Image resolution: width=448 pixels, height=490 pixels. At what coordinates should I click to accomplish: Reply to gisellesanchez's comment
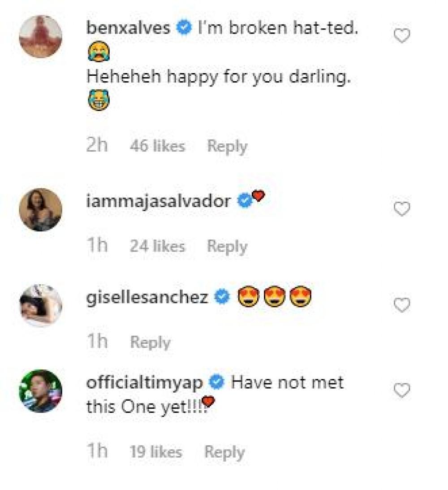(150, 343)
